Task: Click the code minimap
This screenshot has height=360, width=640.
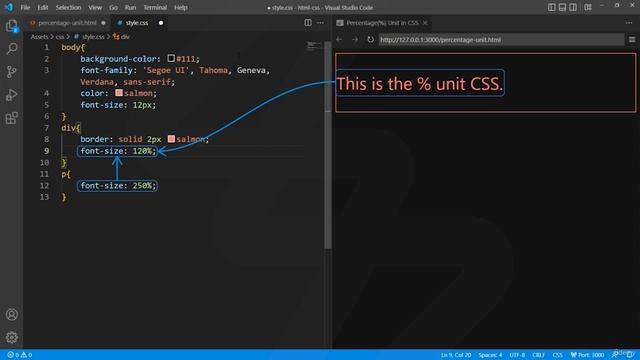Action: coord(313,46)
